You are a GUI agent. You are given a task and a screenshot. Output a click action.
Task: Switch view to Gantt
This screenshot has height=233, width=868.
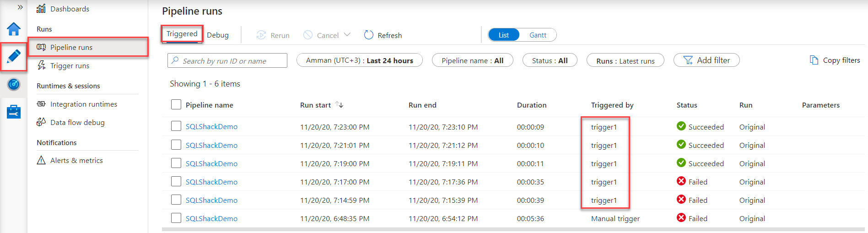538,35
